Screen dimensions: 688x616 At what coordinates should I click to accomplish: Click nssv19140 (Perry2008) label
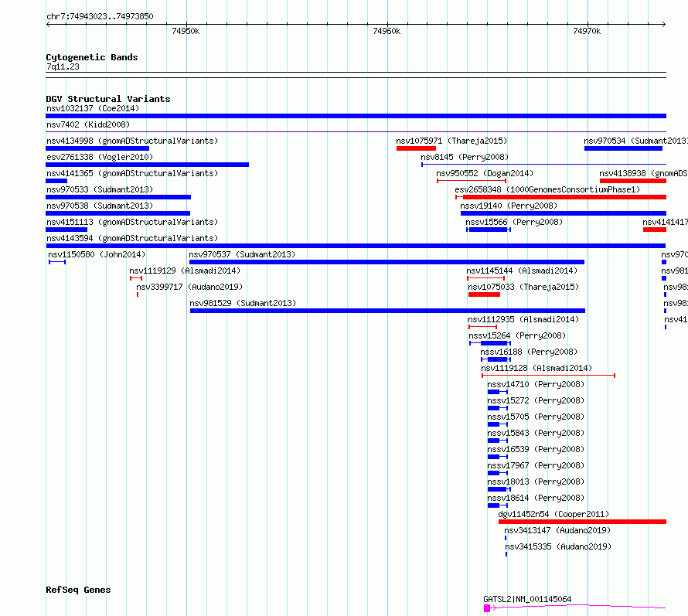tap(509, 206)
